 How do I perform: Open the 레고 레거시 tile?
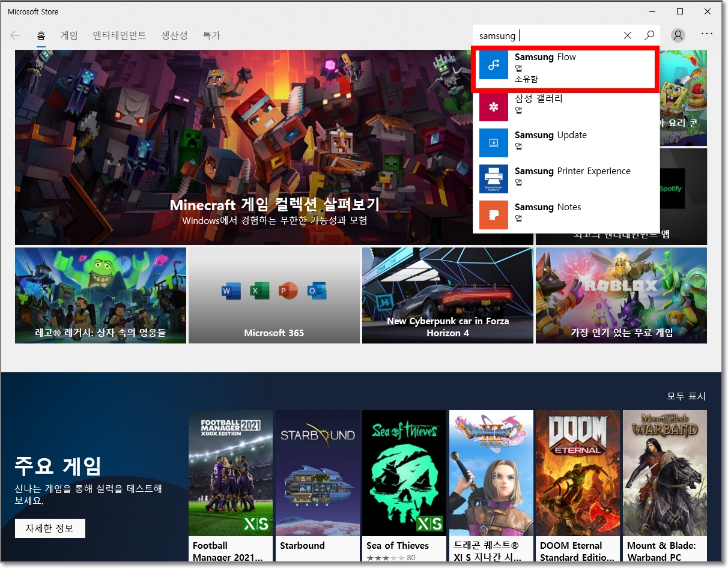(x=100, y=295)
